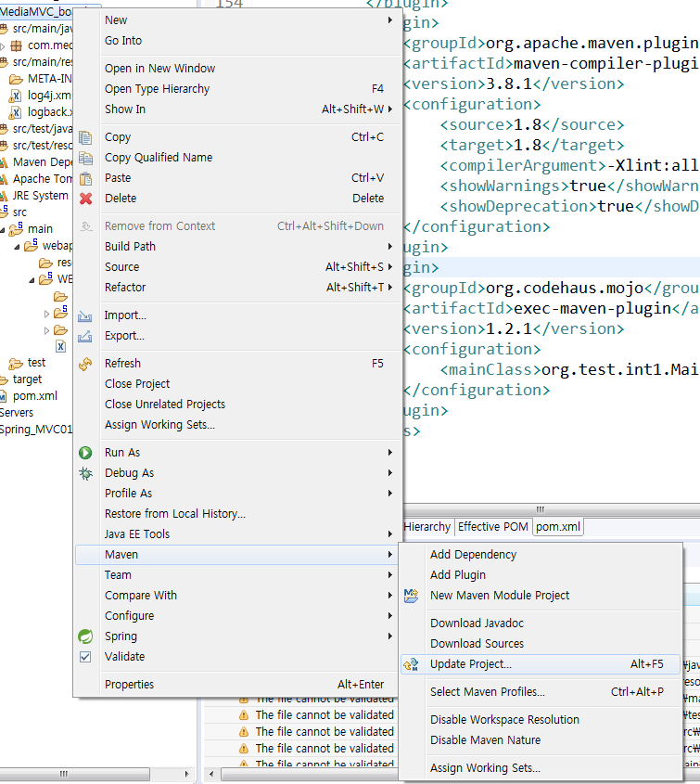Choose Add Dependency
Image resolution: width=700 pixels, height=784 pixels.
(541, 555)
